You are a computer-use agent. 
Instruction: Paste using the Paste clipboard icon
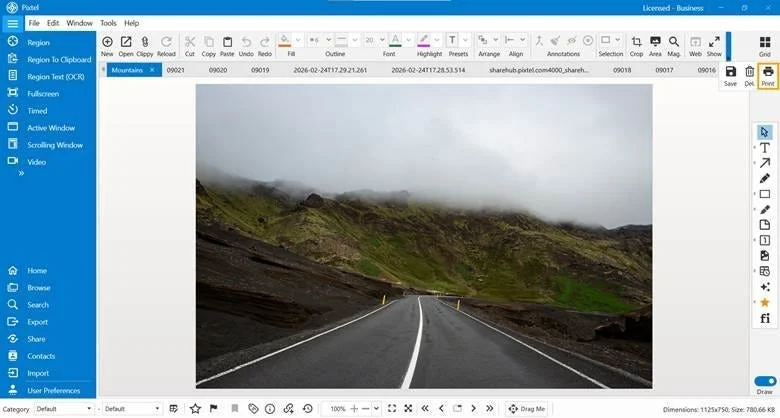pos(227,42)
